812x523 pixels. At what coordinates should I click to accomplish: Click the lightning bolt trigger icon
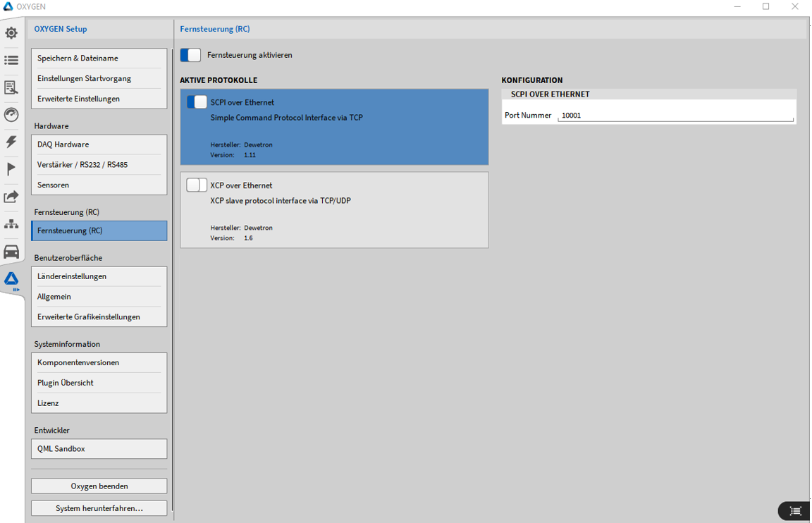point(11,142)
